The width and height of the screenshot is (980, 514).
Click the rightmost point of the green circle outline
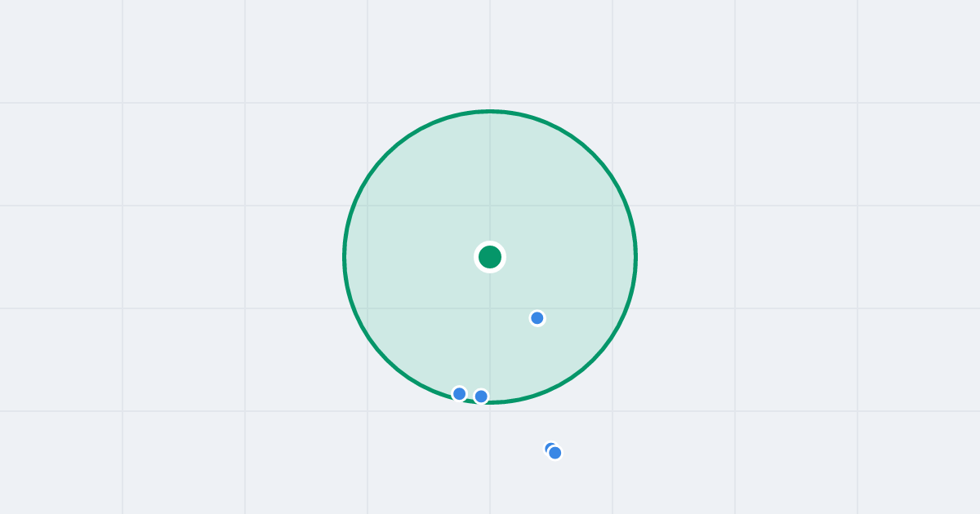pos(635,257)
